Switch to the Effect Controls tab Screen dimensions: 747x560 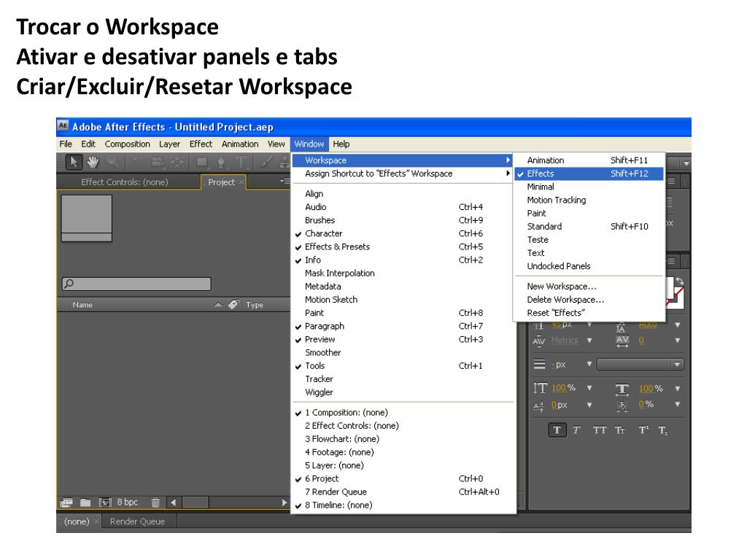pyautogui.click(x=124, y=182)
